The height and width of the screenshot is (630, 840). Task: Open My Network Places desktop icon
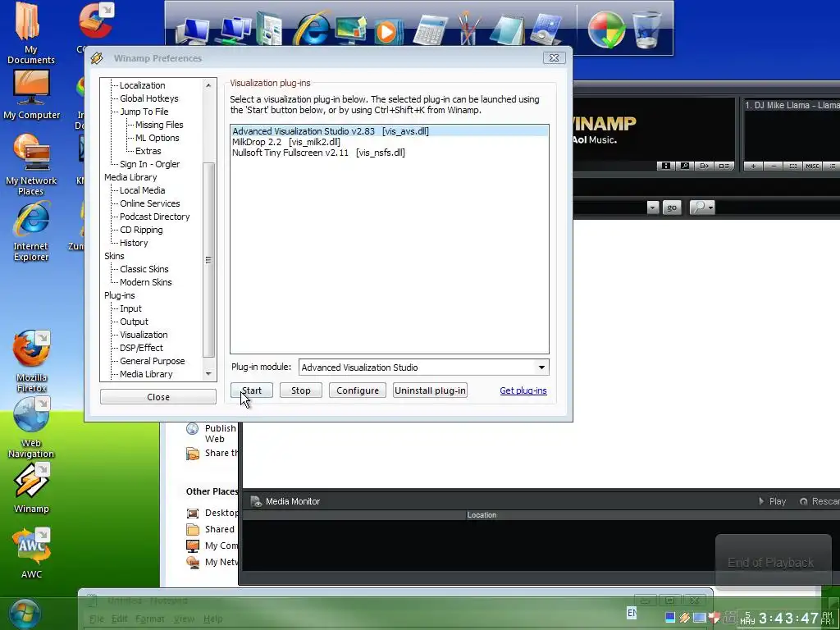click(x=31, y=165)
